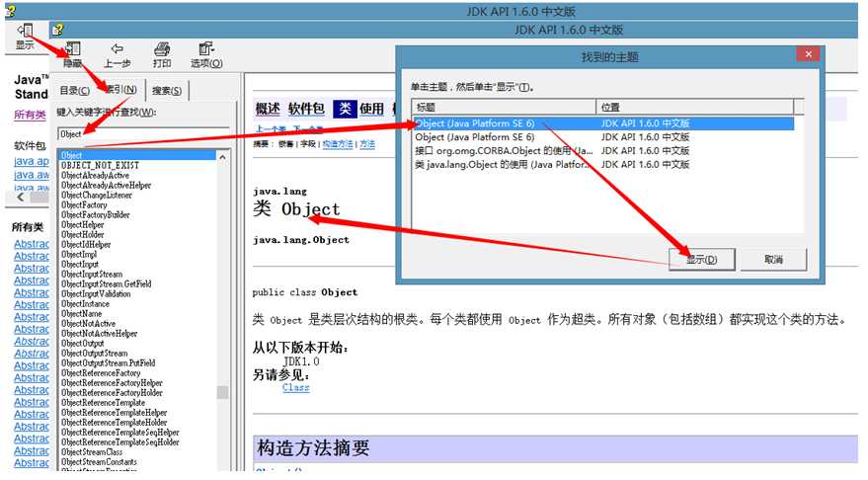Select ObjectHelper in index list
The image size is (868, 480).
[83, 225]
